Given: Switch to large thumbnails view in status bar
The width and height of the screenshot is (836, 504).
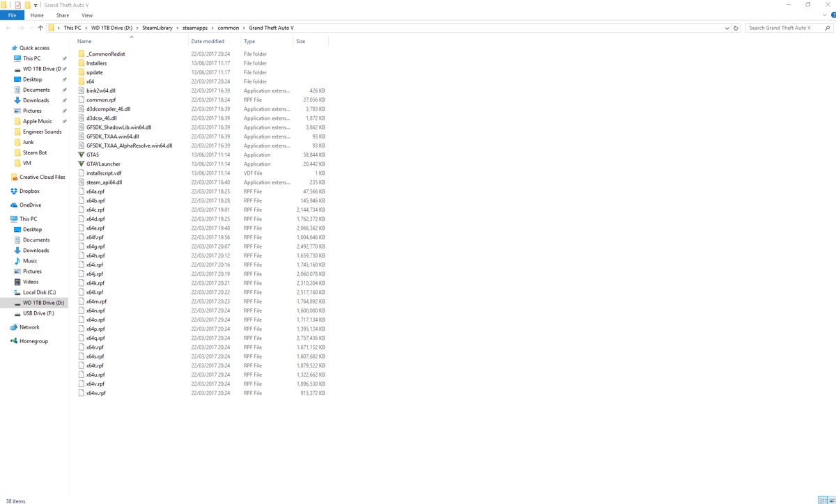Looking at the screenshot, I should point(833,500).
